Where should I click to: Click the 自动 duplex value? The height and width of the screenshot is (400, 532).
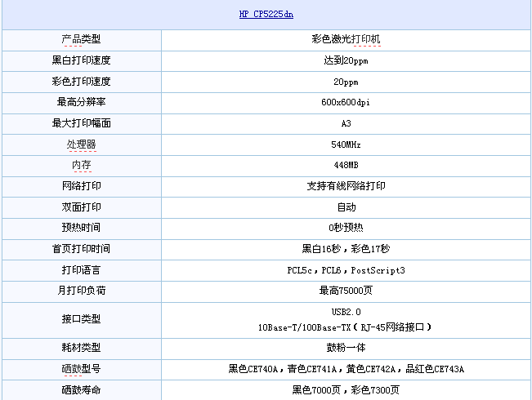click(346, 207)
